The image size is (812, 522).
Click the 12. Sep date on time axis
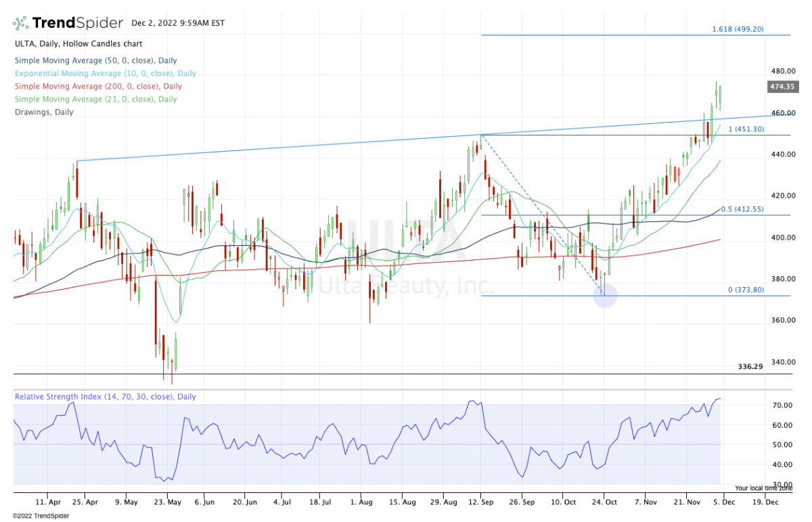pyautogui.click(x=480, y=503)
